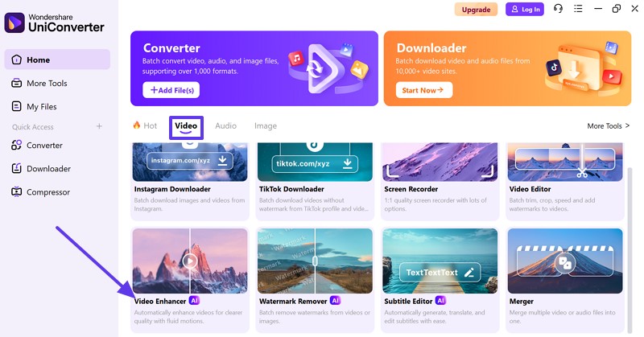Viewport: 644px width, 337px height.
Task: Click the Start Now button
Action: pyautogui.click(x=424, y=90)
